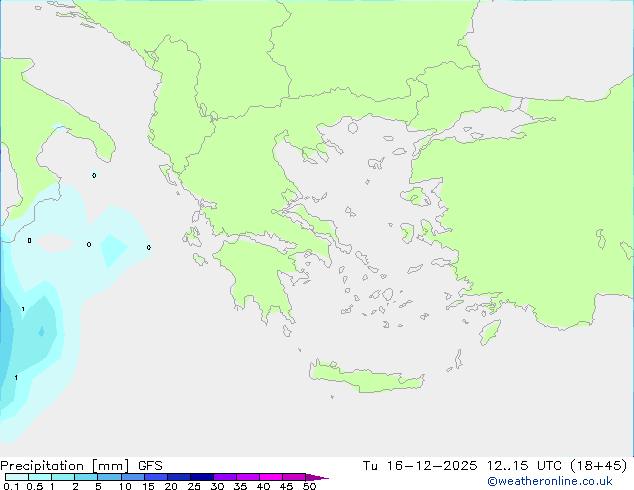Click the 'GFS' model label
This screenshot has width=634, height=490.
pos(150,466)
